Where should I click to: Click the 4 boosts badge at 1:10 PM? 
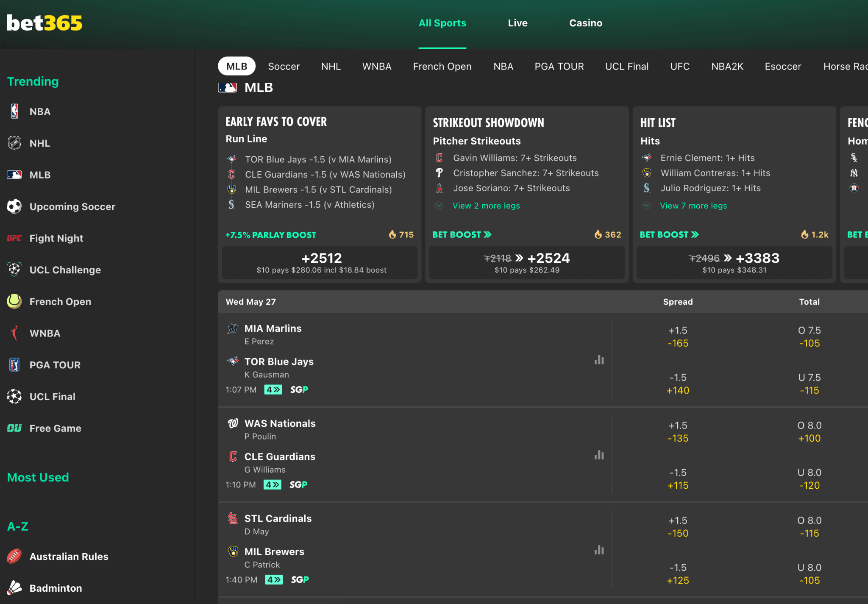272,484
